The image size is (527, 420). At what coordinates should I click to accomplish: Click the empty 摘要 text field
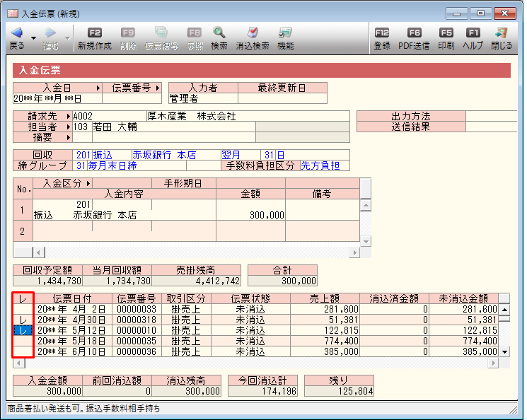pyautogui.click(x=174, y=137)
